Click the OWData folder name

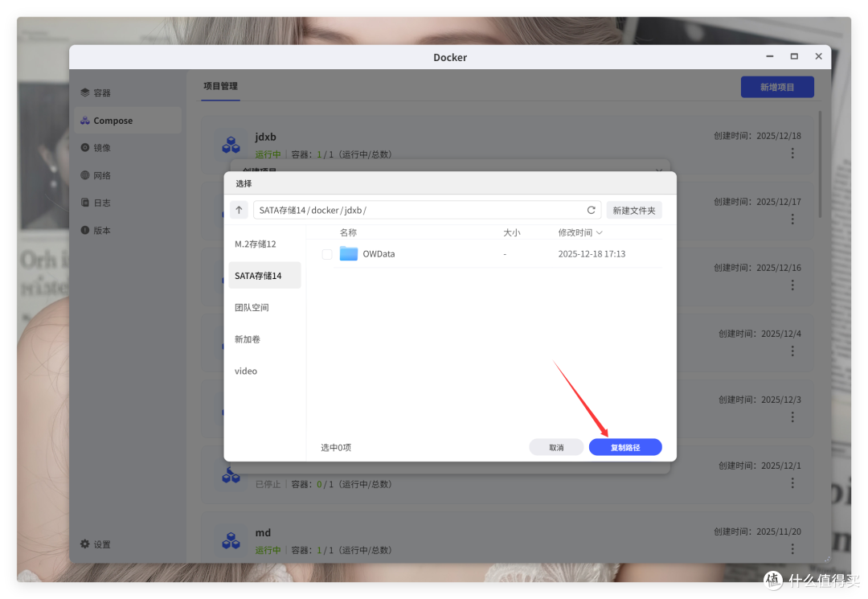(379, 254)
